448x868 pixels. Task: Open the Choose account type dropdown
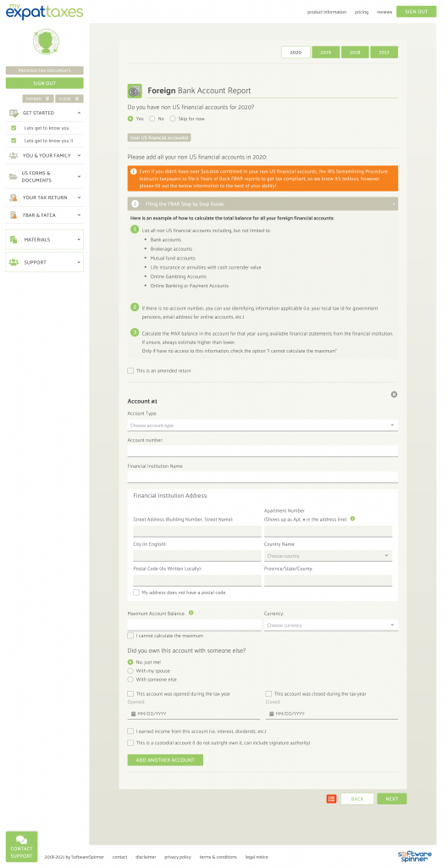[263, 426]
